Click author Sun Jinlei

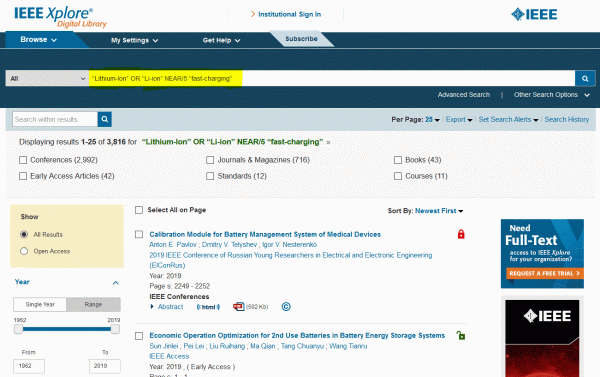coord(164,346)
